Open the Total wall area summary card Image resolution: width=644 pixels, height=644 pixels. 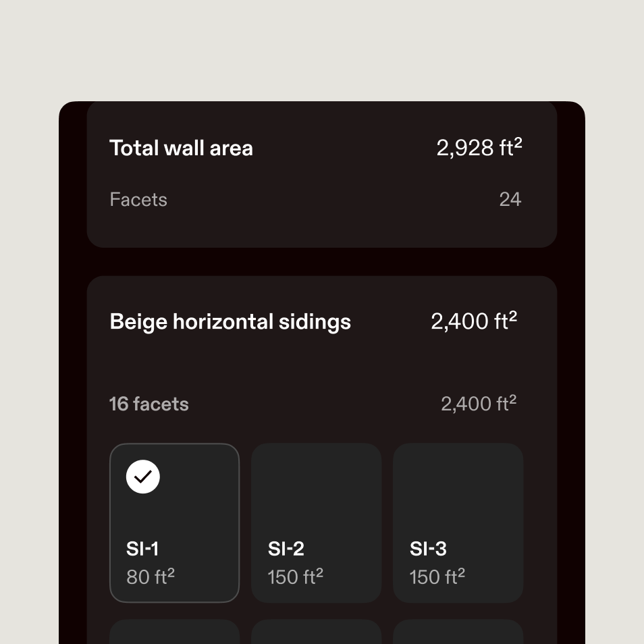[x=322, y=174]
